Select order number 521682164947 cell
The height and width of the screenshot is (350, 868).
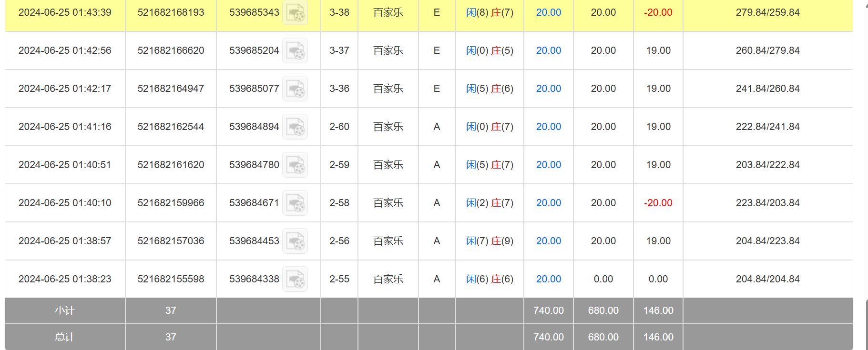(171, 89)
